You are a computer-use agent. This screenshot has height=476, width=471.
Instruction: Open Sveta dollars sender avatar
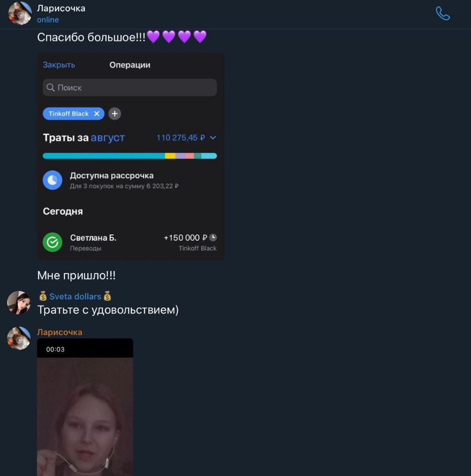pyautogui.click(x=19, y=303)
